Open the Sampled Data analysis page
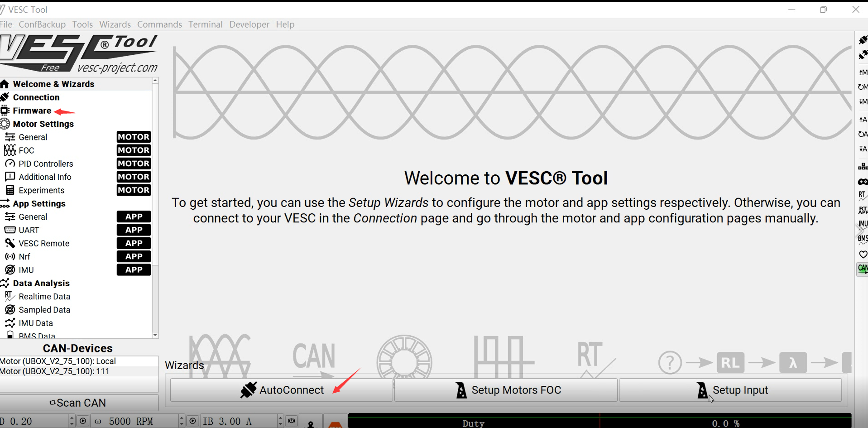The height and width of the screenshot is (428, 868). (44, 310)
